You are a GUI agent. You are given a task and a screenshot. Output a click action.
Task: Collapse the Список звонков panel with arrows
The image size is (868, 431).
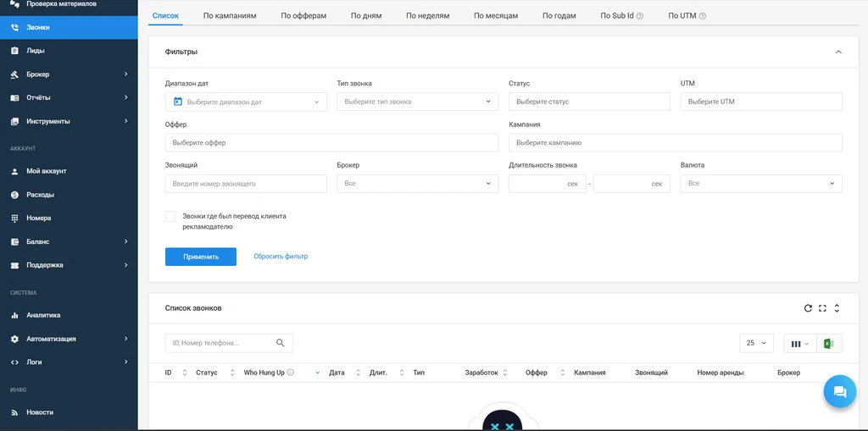coord(837,308)
